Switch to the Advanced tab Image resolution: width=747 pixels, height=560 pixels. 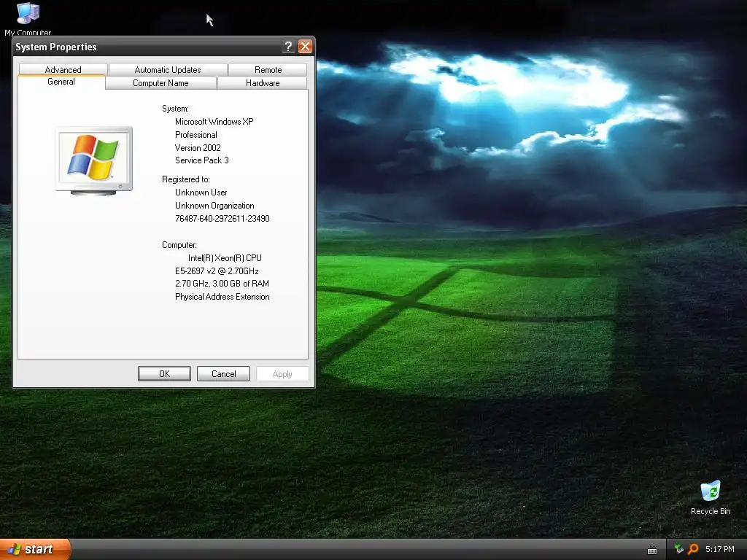[x=63, y=69]
